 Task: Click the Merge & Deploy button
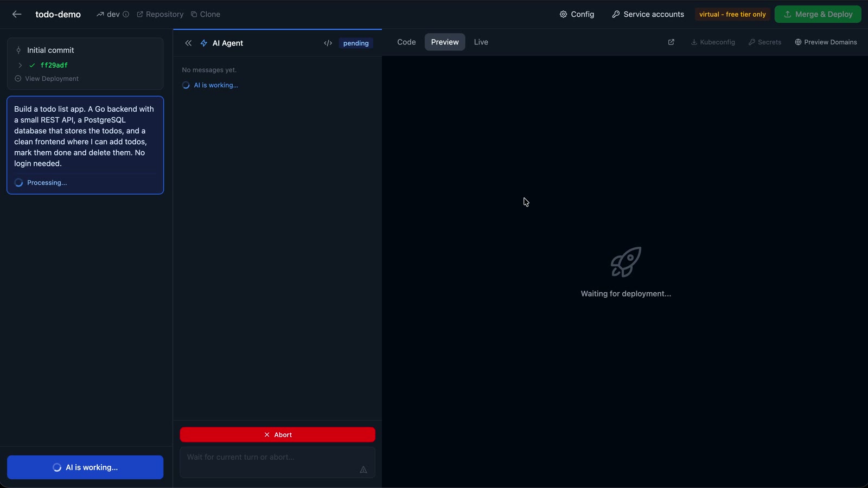pyautogui.click(x=818, y=15)
